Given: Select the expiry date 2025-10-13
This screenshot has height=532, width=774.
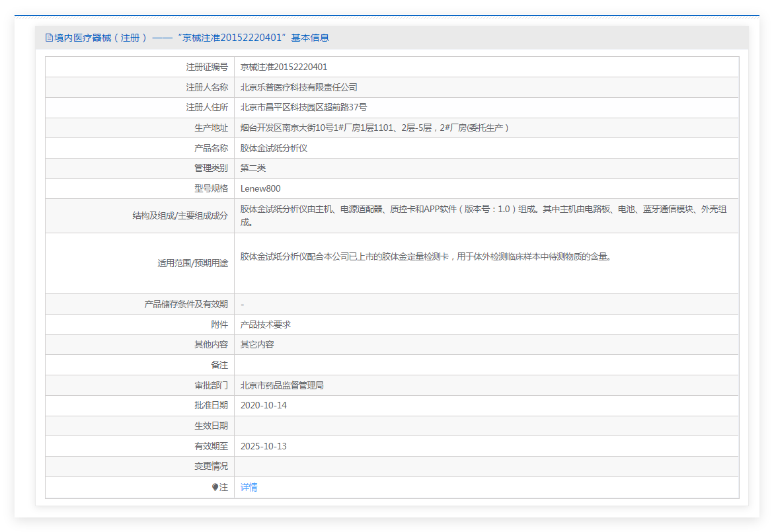Looking at the screenshot, I should point(264,446).
